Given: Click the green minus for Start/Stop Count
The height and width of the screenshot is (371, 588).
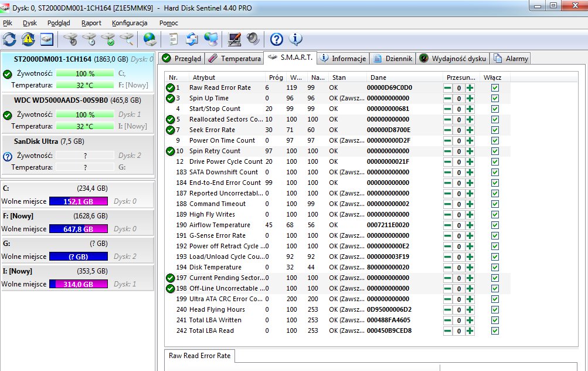Looking at the screenshot, I should point(447,109).
